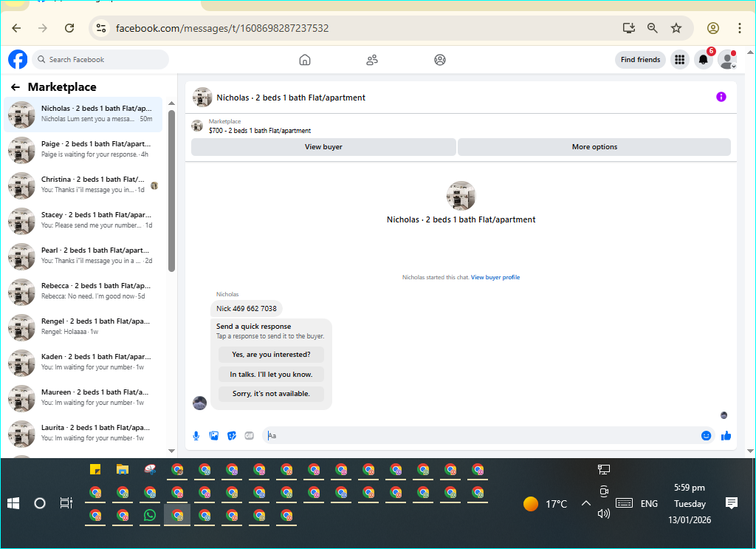
Task: Bookmark this page with the star icon
Action: tap(676, 28)
